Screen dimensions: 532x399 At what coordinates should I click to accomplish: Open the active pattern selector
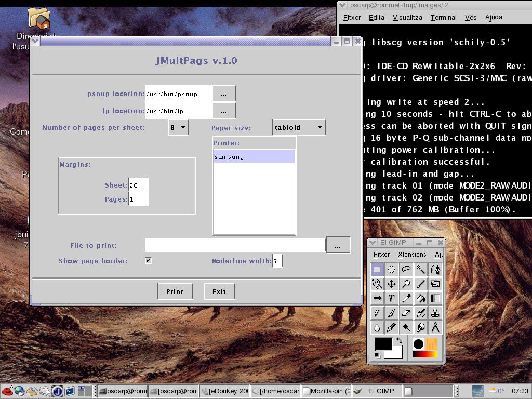432,344
